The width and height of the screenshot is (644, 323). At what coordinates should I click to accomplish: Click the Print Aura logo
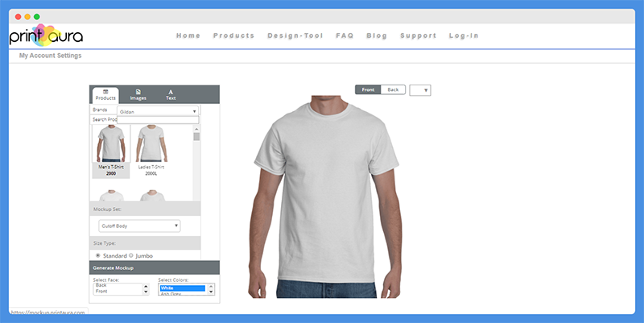46,35
